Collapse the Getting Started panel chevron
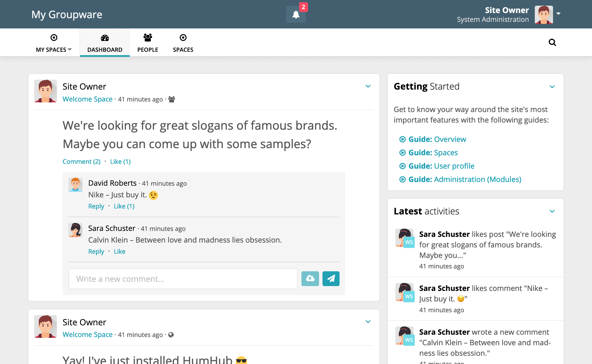592x364 pixels. tap(552, 87)
